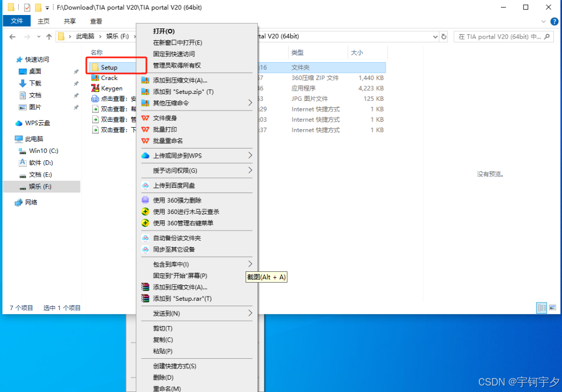Open quick access toolbar customize dropdown
The image size is (562, 392).
coord(47,8)
